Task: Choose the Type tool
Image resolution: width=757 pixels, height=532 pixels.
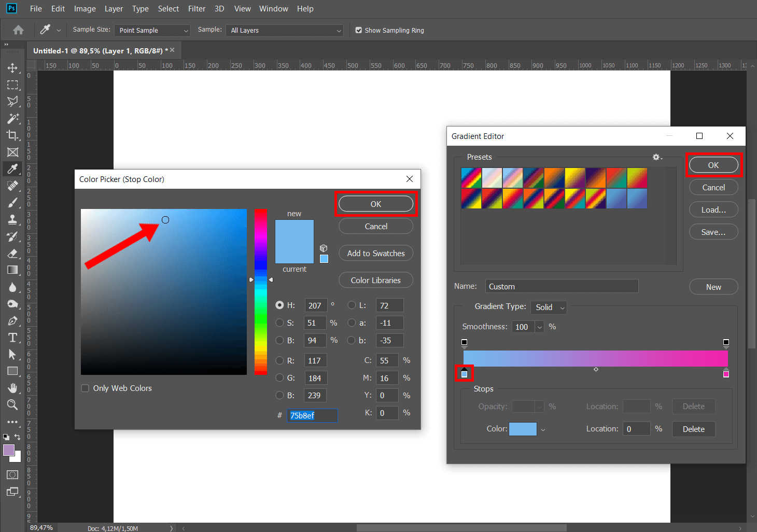Action: (13, 337)
